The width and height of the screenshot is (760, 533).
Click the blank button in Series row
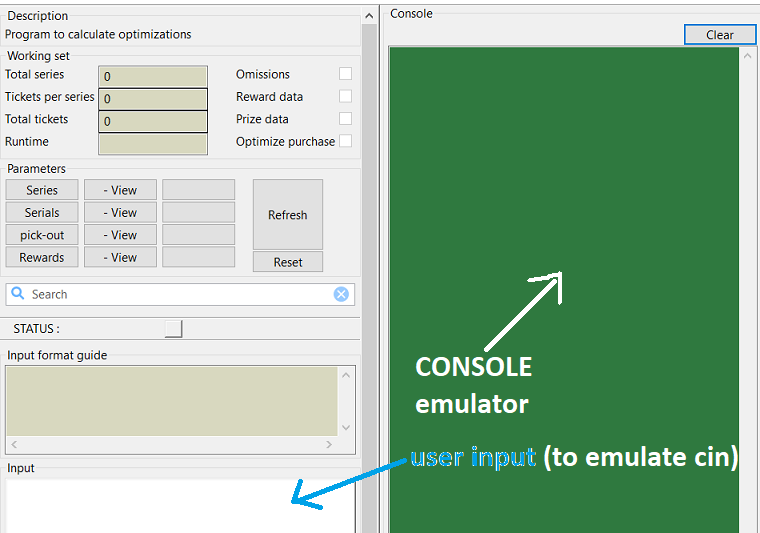pos(199,190)
